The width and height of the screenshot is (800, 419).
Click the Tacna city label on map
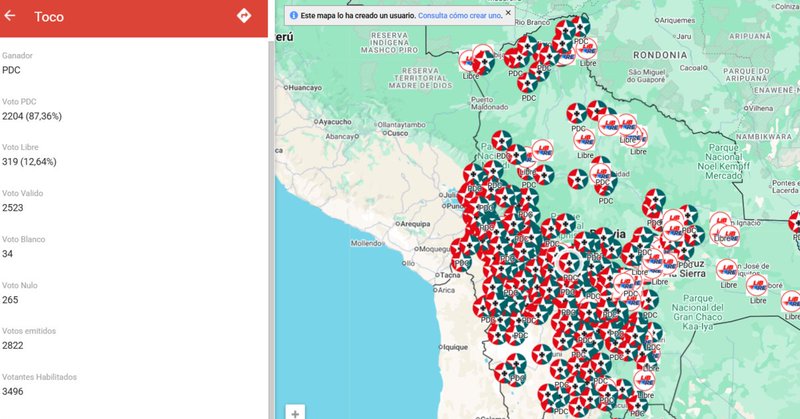coord(450,275)
